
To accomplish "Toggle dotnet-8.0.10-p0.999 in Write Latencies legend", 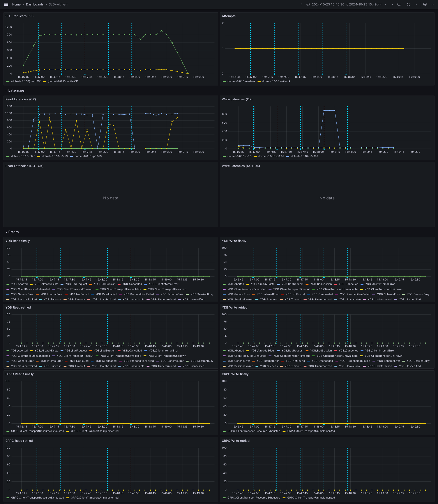I will pyautogui.click(x=305, y=156).
